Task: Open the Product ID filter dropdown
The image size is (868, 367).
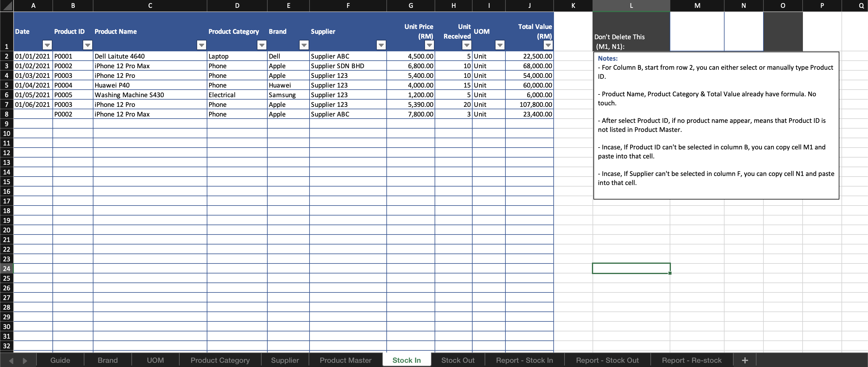Action: (x=88, y=45)
